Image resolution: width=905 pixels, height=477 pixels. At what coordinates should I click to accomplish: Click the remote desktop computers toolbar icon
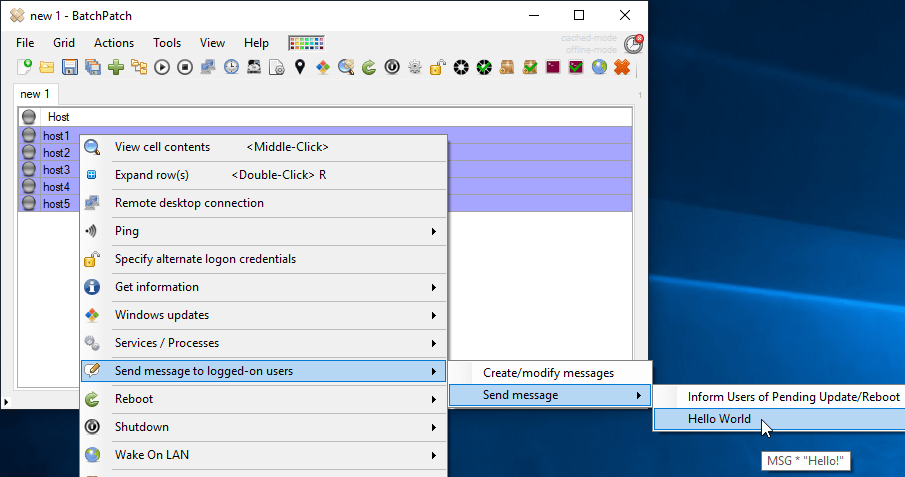click(208, 67)
